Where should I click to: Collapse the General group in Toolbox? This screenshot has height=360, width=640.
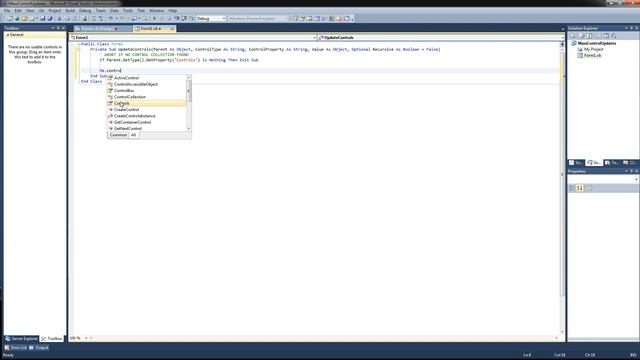(7, 35)
